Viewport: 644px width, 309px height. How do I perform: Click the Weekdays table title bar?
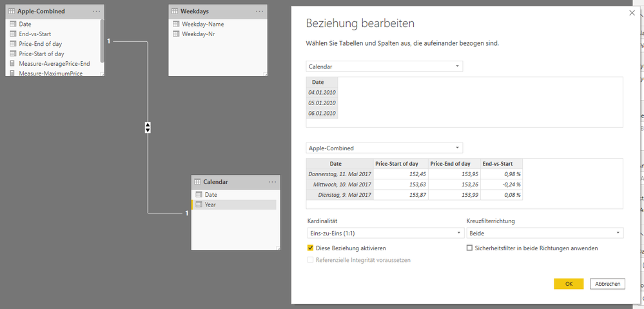click(x=218, y=12)
